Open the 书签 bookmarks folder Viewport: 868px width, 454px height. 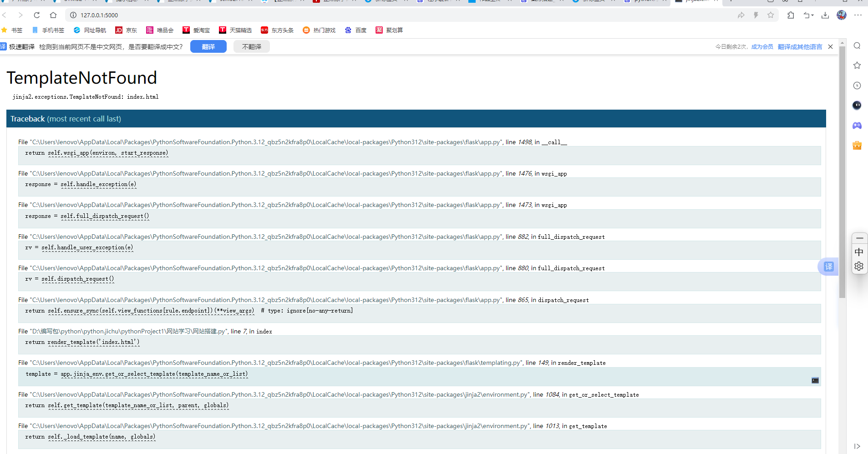12,30
